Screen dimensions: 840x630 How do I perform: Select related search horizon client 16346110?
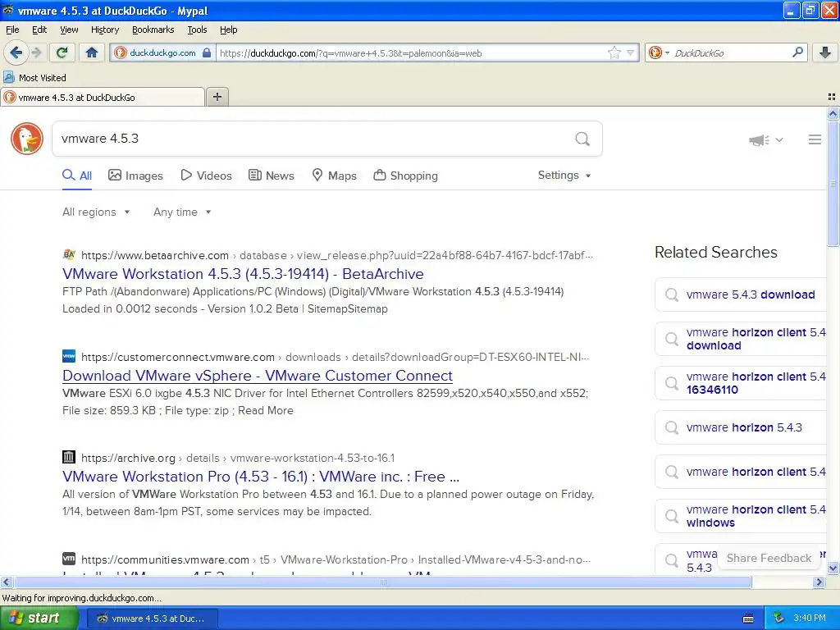[741, 383]
